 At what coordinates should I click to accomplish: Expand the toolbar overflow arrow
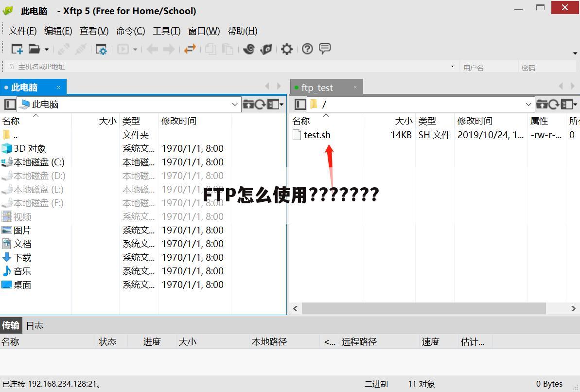coord(575,53)
